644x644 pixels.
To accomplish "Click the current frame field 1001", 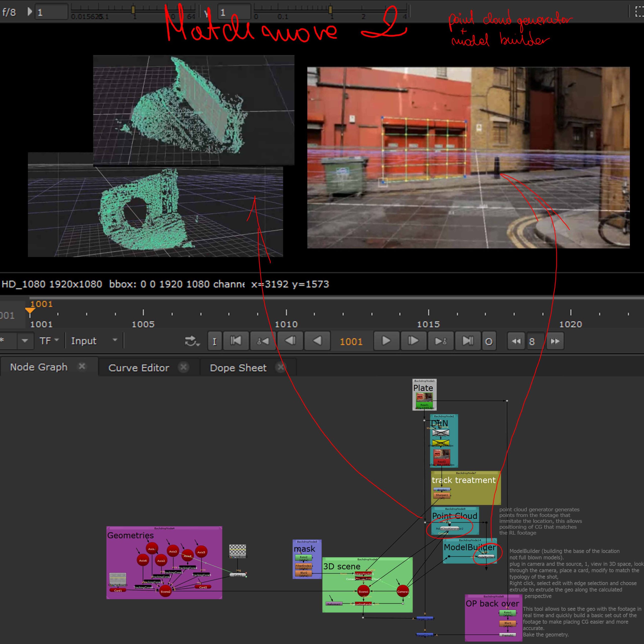I will pos(351,341).
